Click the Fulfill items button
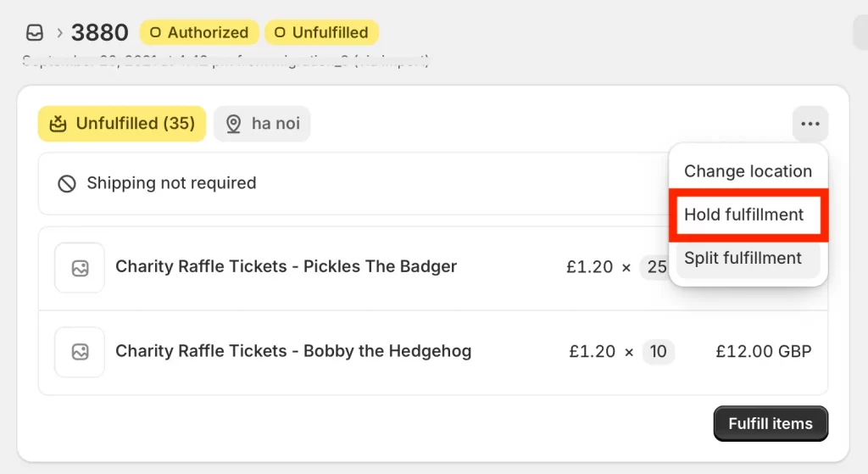 (771, 424)
